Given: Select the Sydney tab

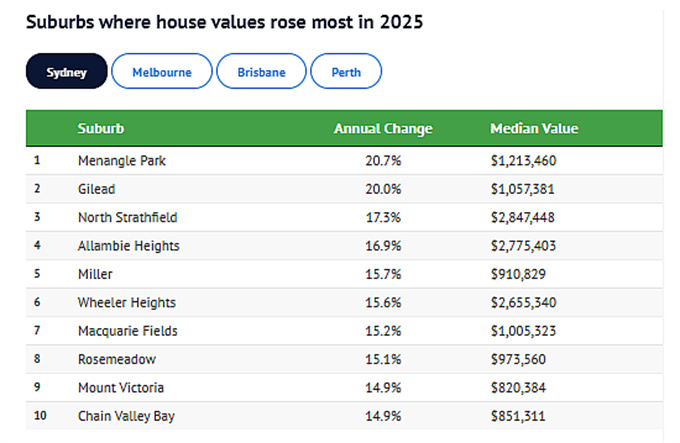Looking at the screenshot, I should click(66, 72).
